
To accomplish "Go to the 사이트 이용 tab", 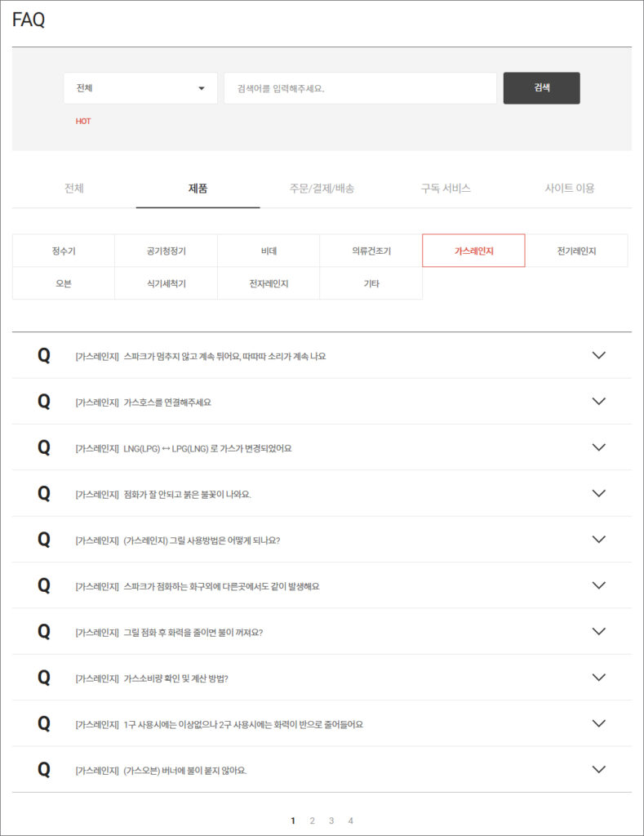I will (570, 189).
